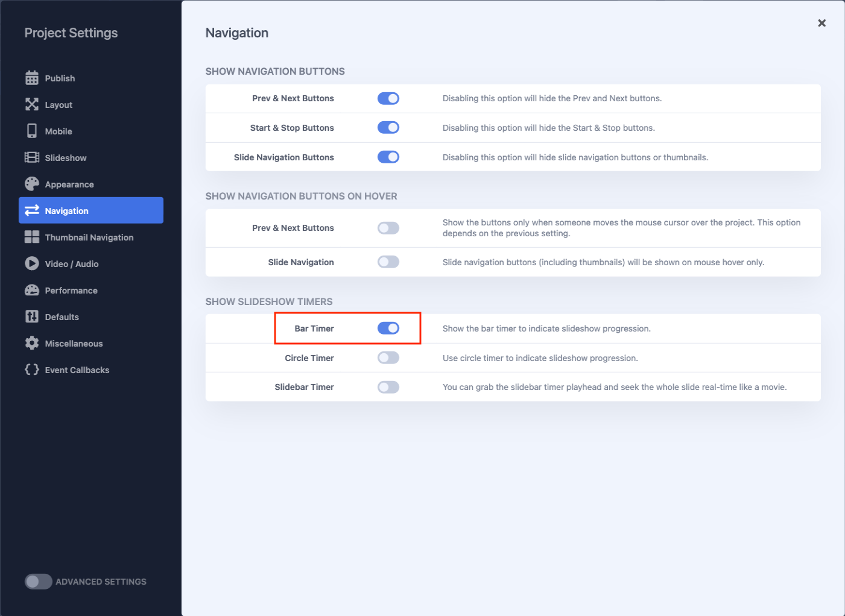Screen dimensions: 845x616
Task: Click the Thumbnail Navigation grid icon
Action: [x=32, y=237]
